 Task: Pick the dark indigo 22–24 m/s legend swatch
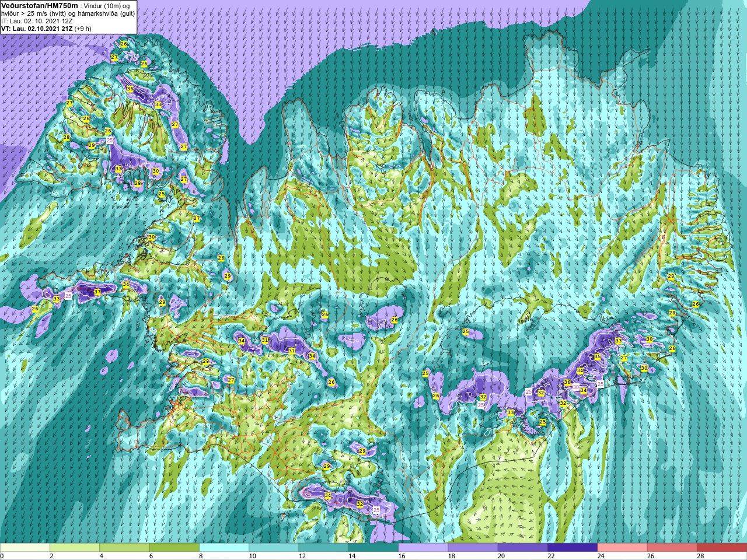pyautogui.click(x=573, y=548)
